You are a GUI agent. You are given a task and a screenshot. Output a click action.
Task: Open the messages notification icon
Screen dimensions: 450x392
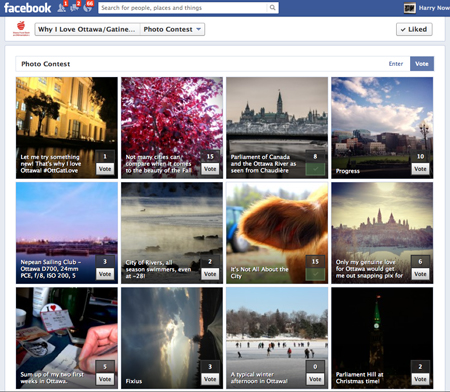coord(75,8)
